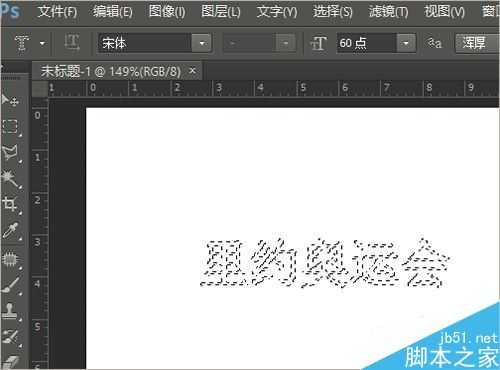Screen dimensions: 500x370
Task: Click the type mask tool preset icon
Action: point(22,44)
